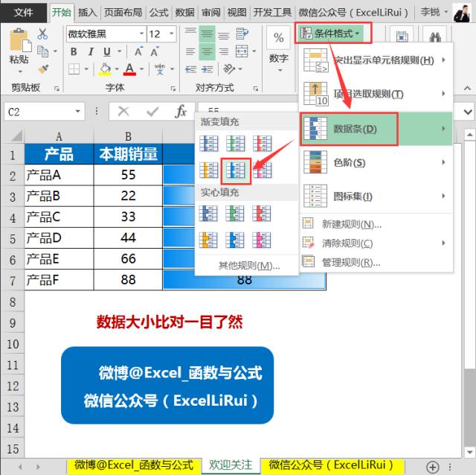Screen dimensions: 476x475
Task: Click the Insert Function fx button
Action: click(x=181, y=112)
